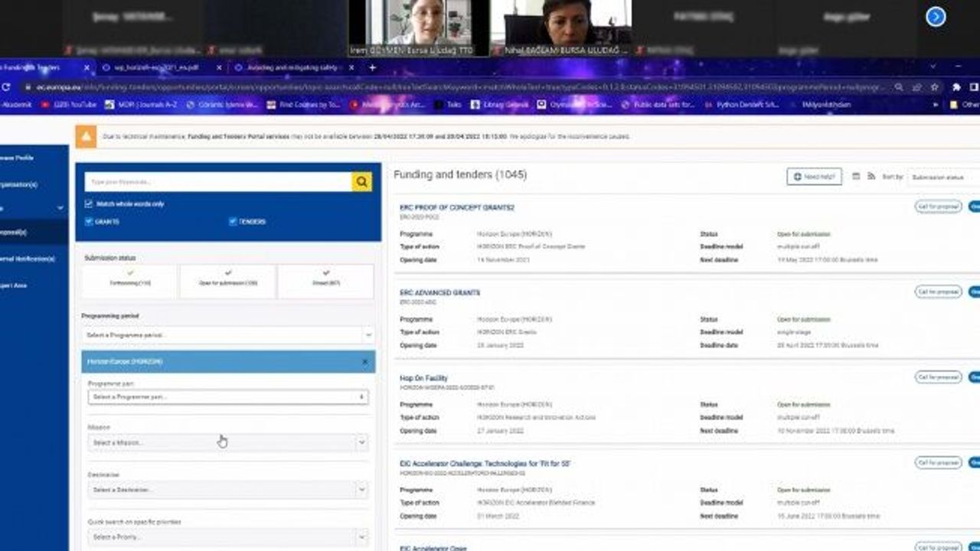The height and width of the screenshot is (551, 980).
Task: Close the wp_horizon PDF browser tab
Action: coord(217,67)
